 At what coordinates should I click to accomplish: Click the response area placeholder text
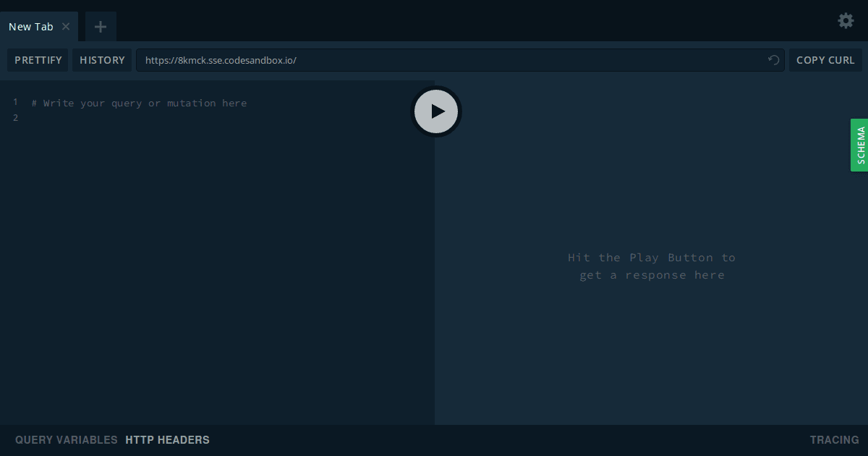651,266
